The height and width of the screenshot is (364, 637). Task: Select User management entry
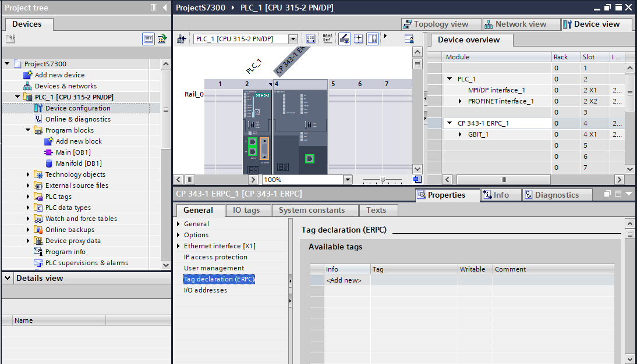214,268
